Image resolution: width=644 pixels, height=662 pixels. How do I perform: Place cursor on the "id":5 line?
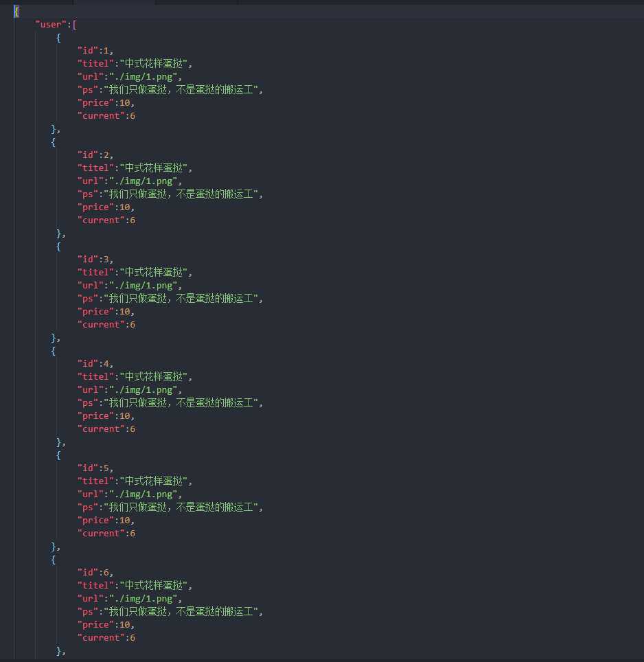(95, 468)
